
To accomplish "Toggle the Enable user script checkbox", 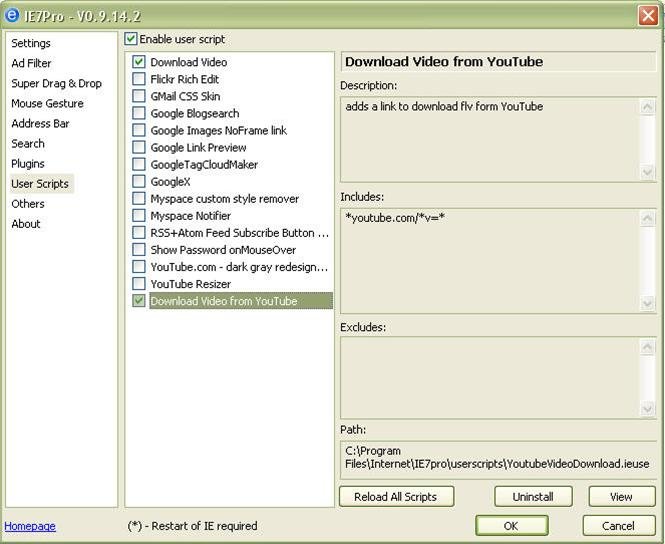I will pos(131,39).
